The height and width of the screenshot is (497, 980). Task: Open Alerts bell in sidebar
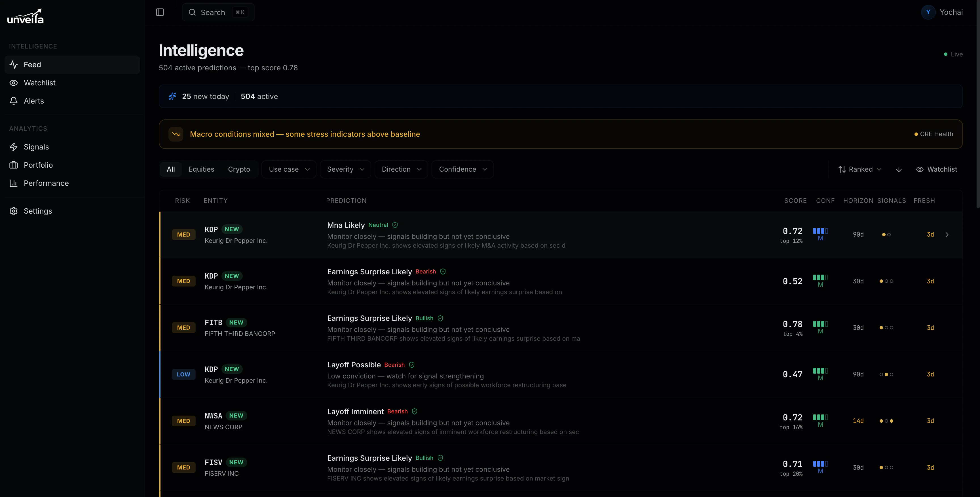pos(33,101)
